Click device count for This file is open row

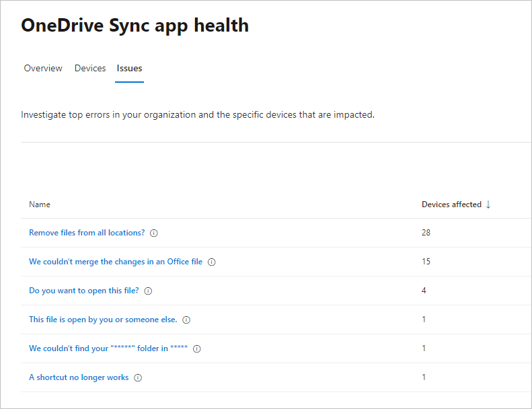click(424, 319)
